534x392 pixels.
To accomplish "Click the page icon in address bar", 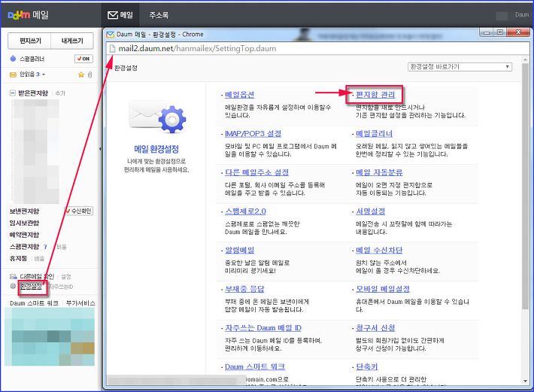I will [112, 49].
